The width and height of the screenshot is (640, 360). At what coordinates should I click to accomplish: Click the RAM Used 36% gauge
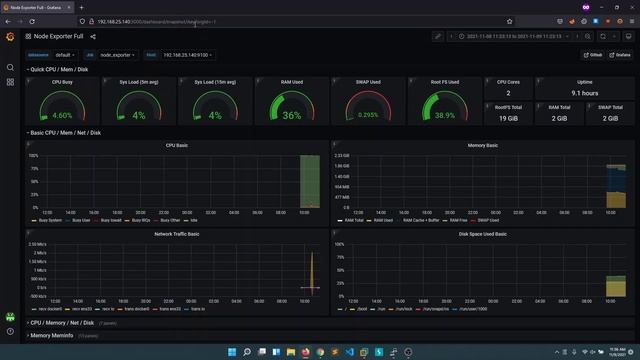click(292, 106)
